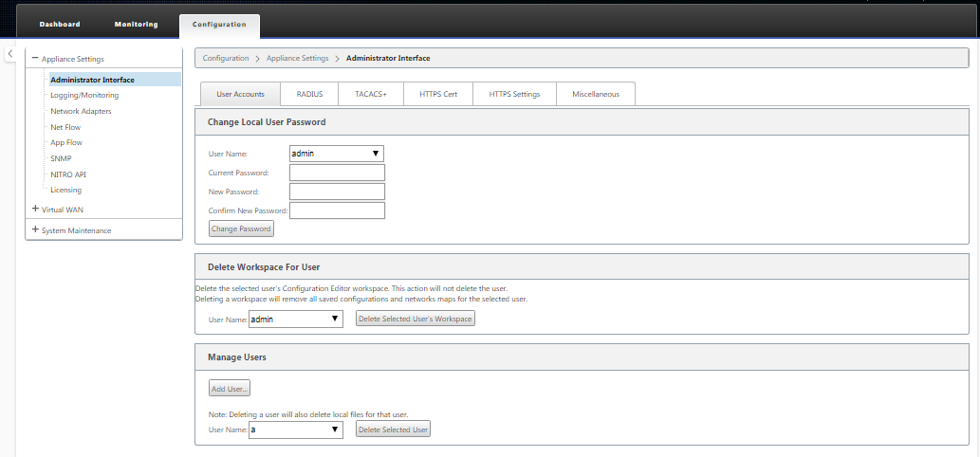
Task: Open the Monitoring top navigation tab
Action: 137,25
